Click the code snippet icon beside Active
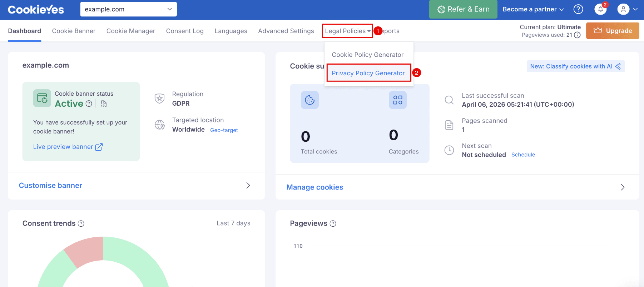Viewport: 644px width, 287px height. click(104, 104)
